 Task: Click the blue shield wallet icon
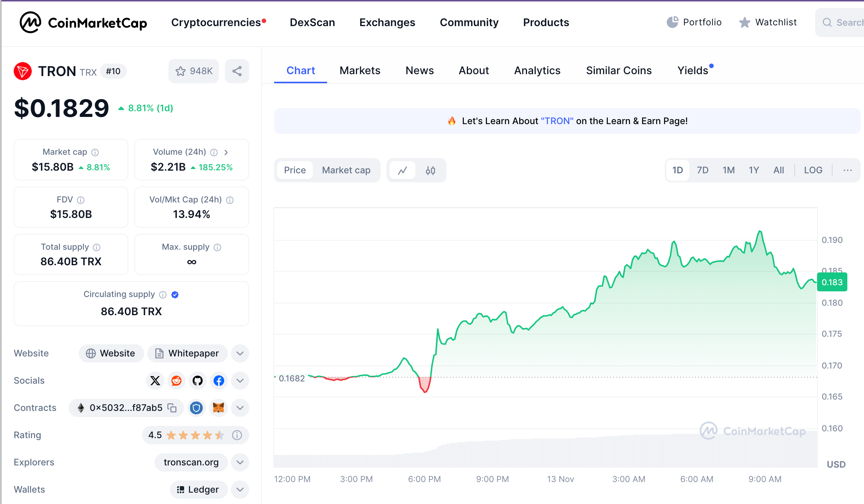(x=196, y=408)
